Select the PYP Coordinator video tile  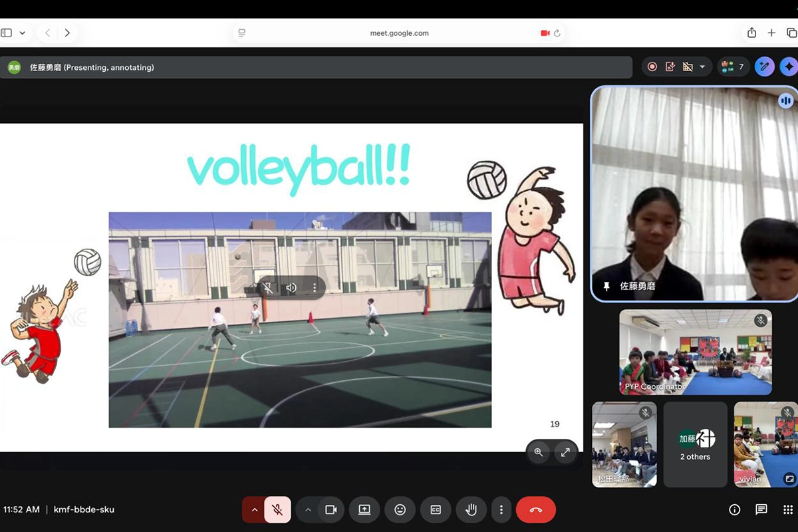tap(696, 352)
